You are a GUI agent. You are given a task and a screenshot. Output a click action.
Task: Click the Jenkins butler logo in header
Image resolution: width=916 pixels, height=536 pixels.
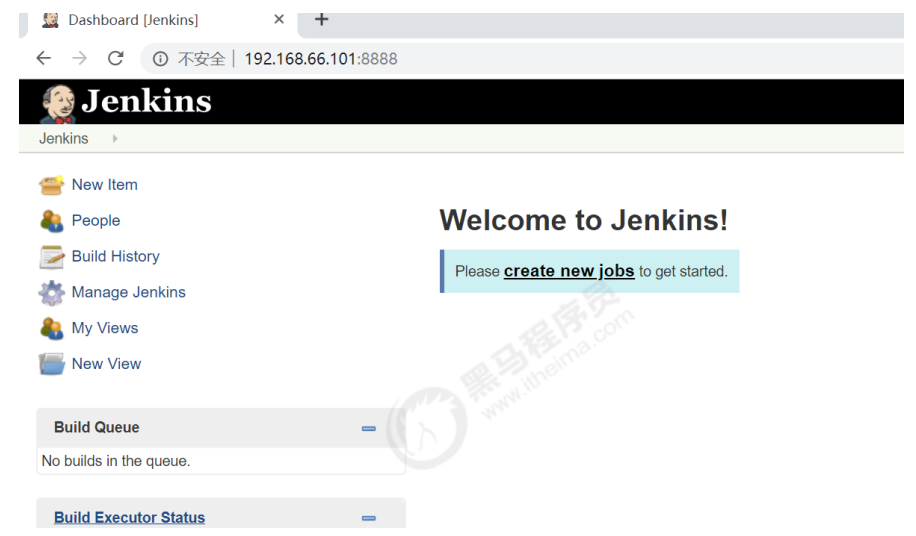[57, 104]
